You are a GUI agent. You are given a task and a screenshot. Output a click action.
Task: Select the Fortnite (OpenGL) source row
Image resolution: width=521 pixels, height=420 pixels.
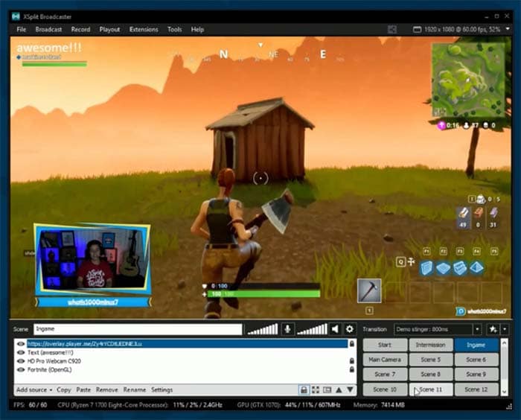(186, 369)
